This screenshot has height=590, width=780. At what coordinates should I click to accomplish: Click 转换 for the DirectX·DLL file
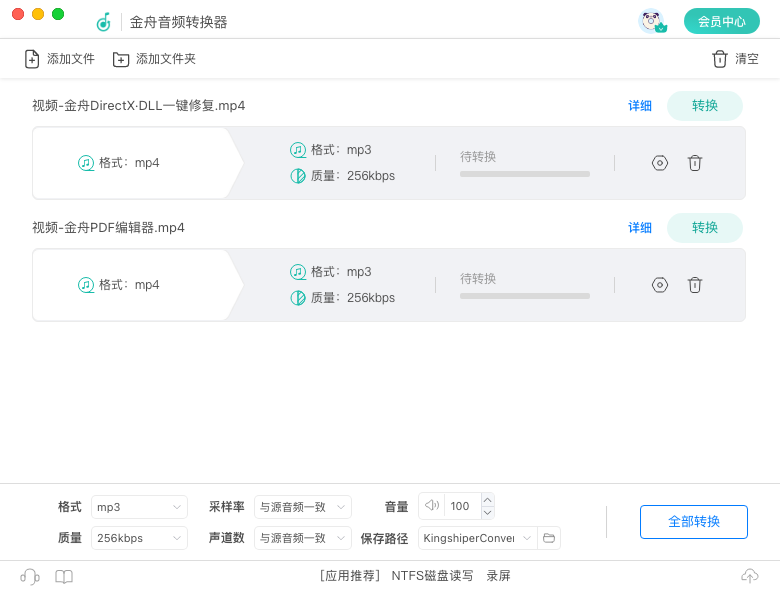pyautogui.click(x=705, y=105)
